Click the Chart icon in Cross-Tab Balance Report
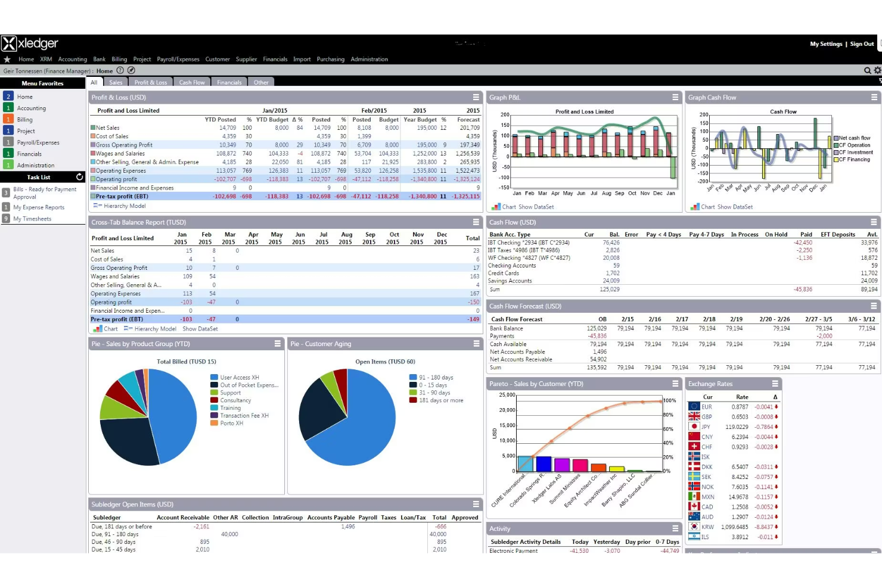 [x=98, y=328]
